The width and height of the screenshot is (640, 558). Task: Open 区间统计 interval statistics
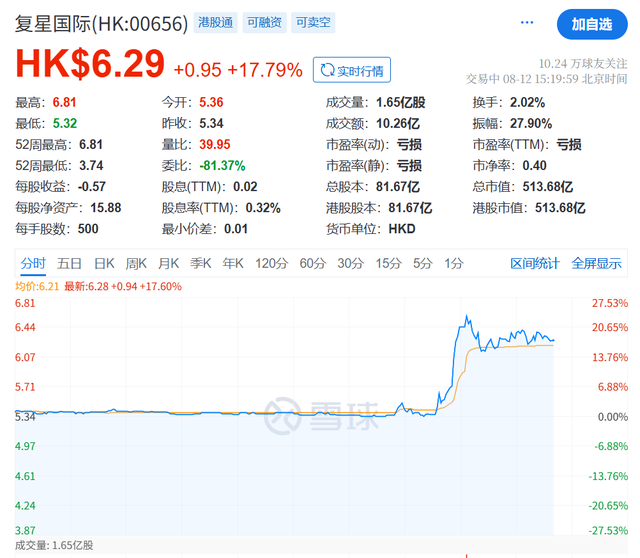pyautogui.click(x=535, y=263)
